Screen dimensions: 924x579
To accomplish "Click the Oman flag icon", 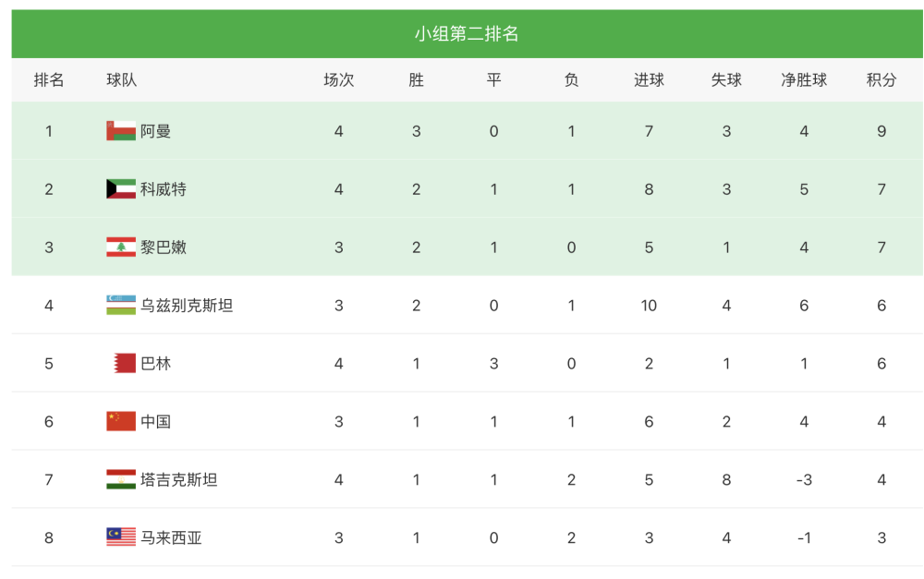I will [121, 131].
